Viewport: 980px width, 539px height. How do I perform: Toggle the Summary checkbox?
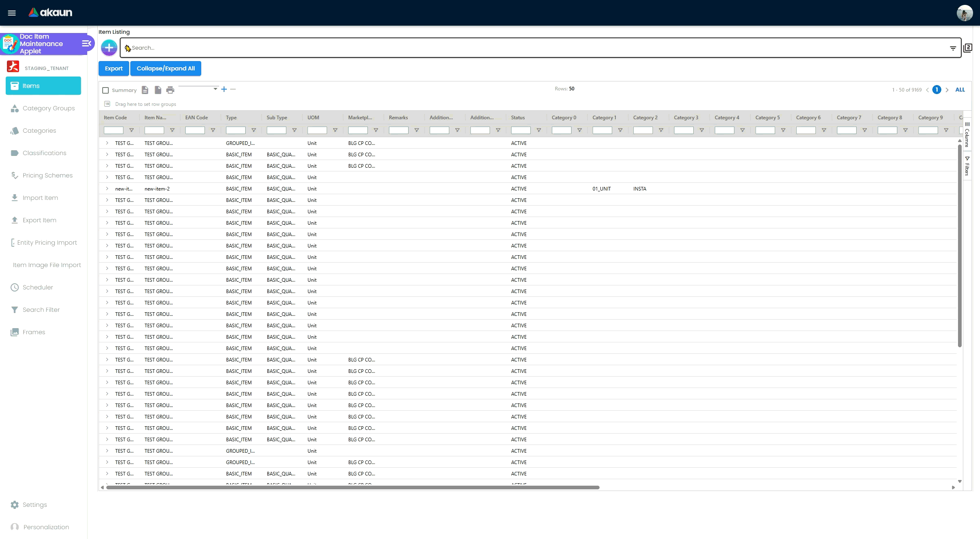coord(105,90)
